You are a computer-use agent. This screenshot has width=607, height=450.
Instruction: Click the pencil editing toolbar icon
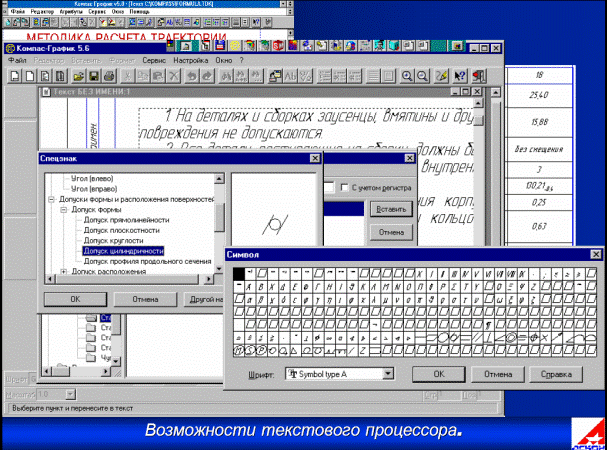click(x=441, y=76)
